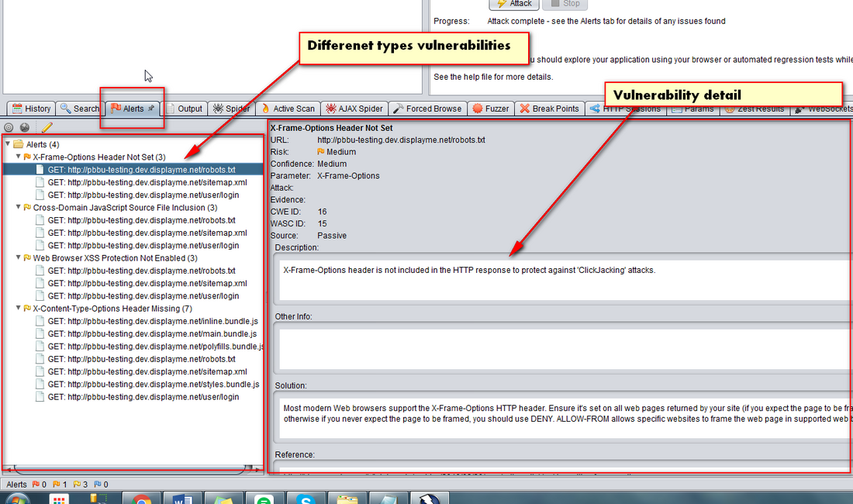Collapse Cross-Domain JavaScript Source File Inclusion node
Viewport: 853px width, 504px height.
[x=17, y=208]
